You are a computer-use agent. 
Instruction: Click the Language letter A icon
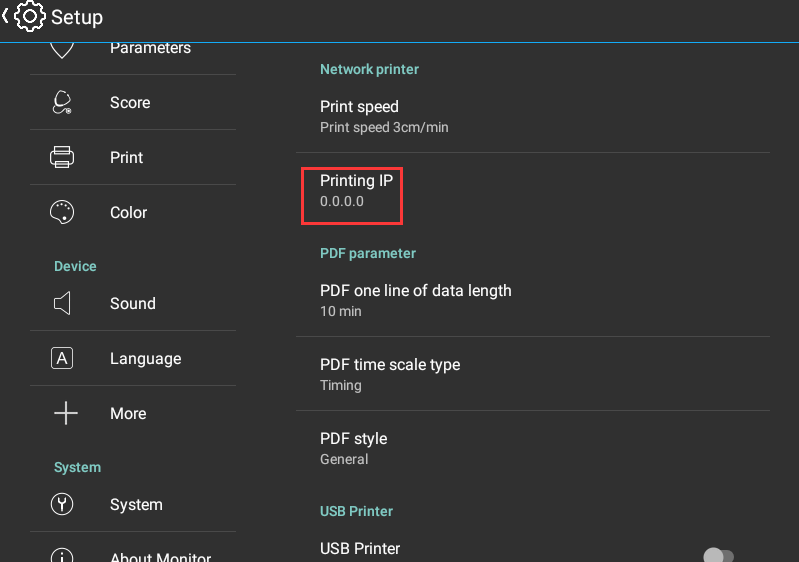coord(62,358)
